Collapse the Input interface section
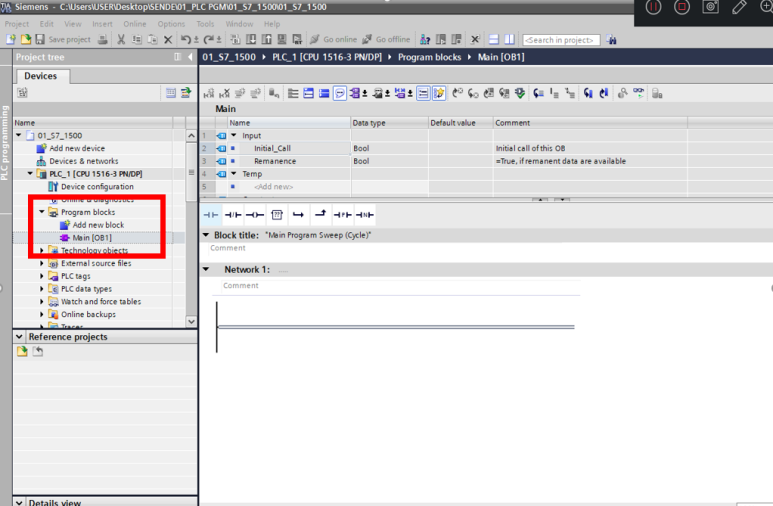This screenshot has width=773, height=506. click(x=234, y=135)
